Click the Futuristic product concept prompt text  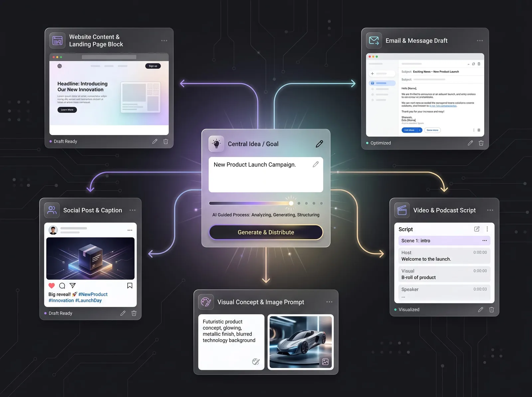229,331
